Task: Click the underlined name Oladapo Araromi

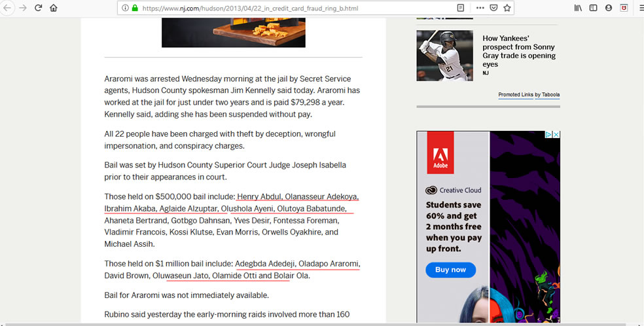Action: point(329,264)
